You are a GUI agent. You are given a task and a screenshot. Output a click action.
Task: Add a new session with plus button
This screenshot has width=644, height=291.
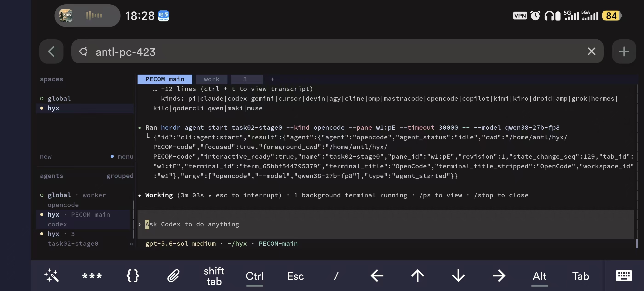[624, 52]
